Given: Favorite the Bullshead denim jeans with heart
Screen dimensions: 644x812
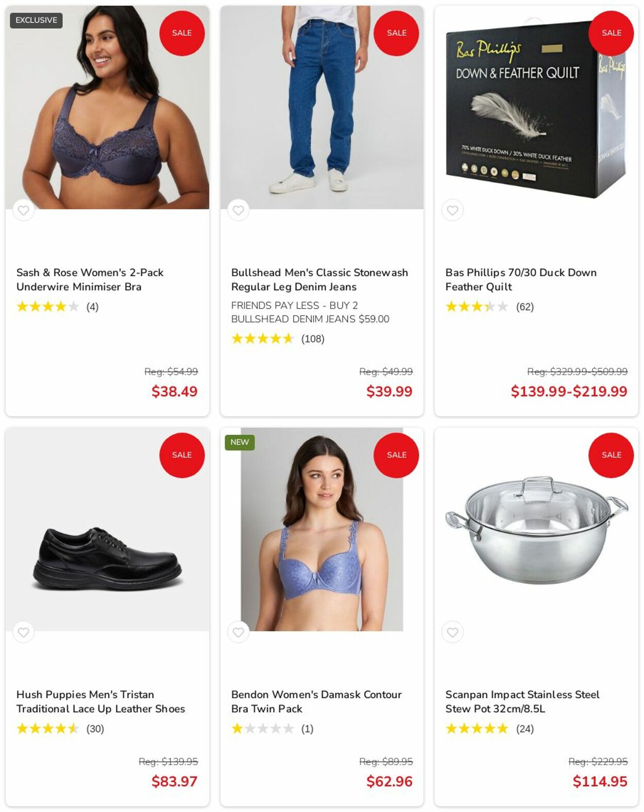Looking at the screenshot, I should [238, 210].
